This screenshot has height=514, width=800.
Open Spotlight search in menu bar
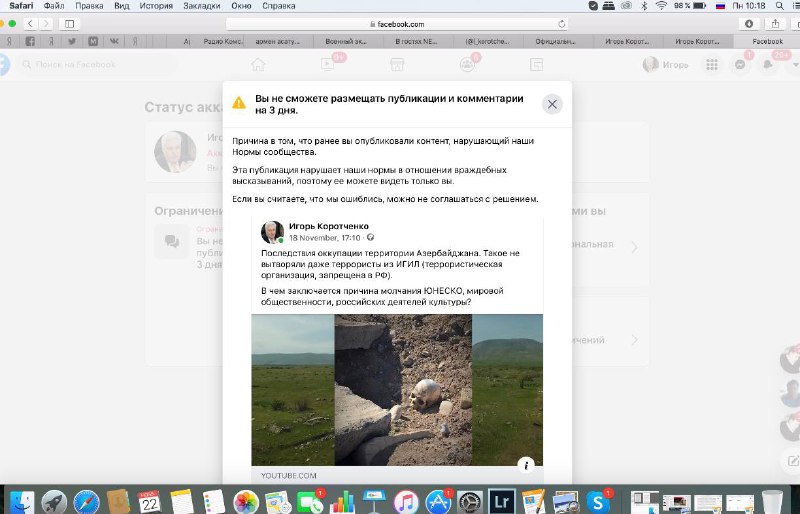coord(780,6)
